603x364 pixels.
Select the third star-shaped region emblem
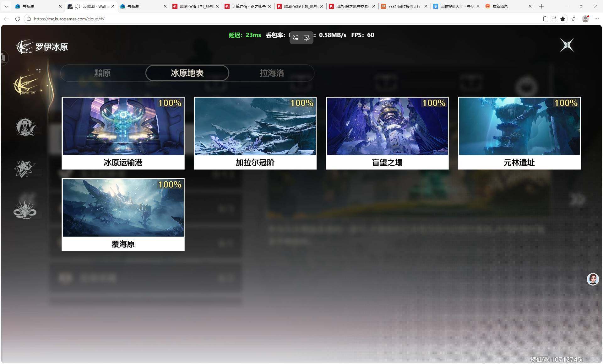pyautogui.click(x=25, y=169)
